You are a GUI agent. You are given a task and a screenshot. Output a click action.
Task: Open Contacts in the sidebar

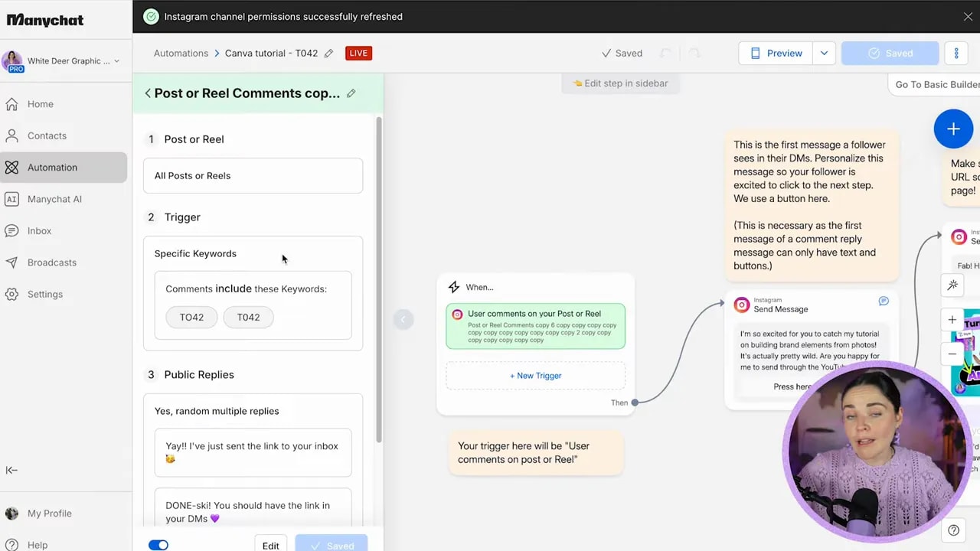47,135
